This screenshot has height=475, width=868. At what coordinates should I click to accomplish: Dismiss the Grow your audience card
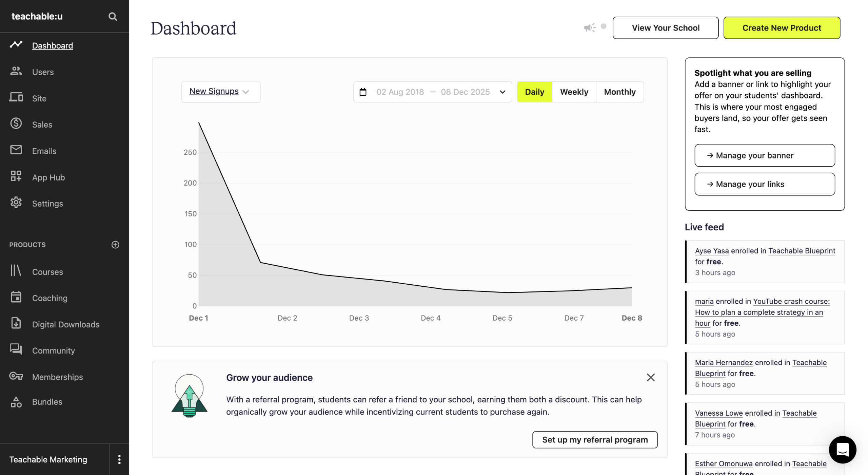(x=650, y=377)
